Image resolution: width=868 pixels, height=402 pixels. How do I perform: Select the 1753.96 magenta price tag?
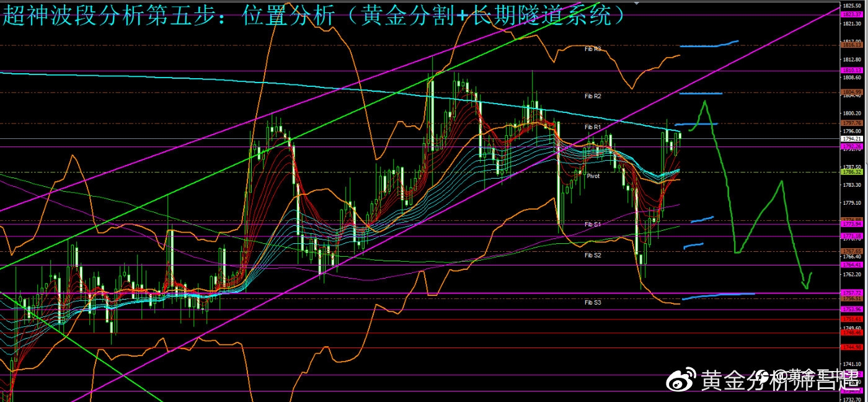(x=852, y=308)
